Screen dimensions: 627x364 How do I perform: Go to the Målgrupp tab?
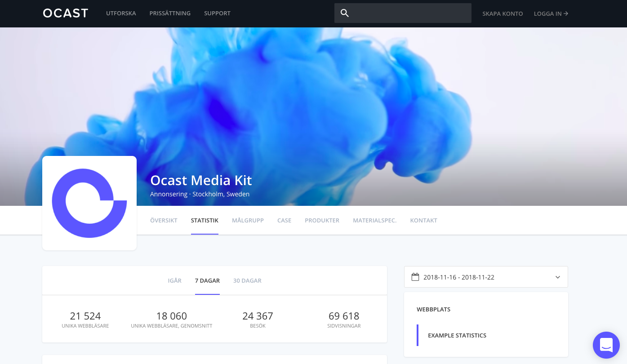point(248,221)
